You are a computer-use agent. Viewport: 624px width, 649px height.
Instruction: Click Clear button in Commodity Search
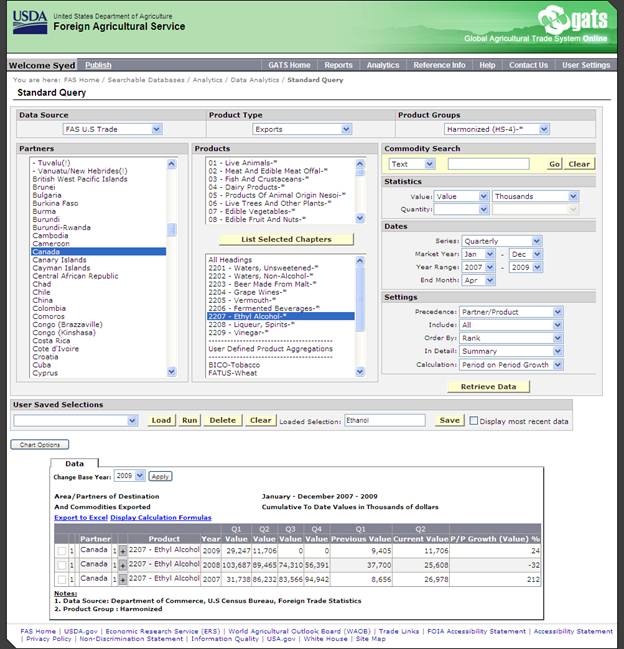579,164
